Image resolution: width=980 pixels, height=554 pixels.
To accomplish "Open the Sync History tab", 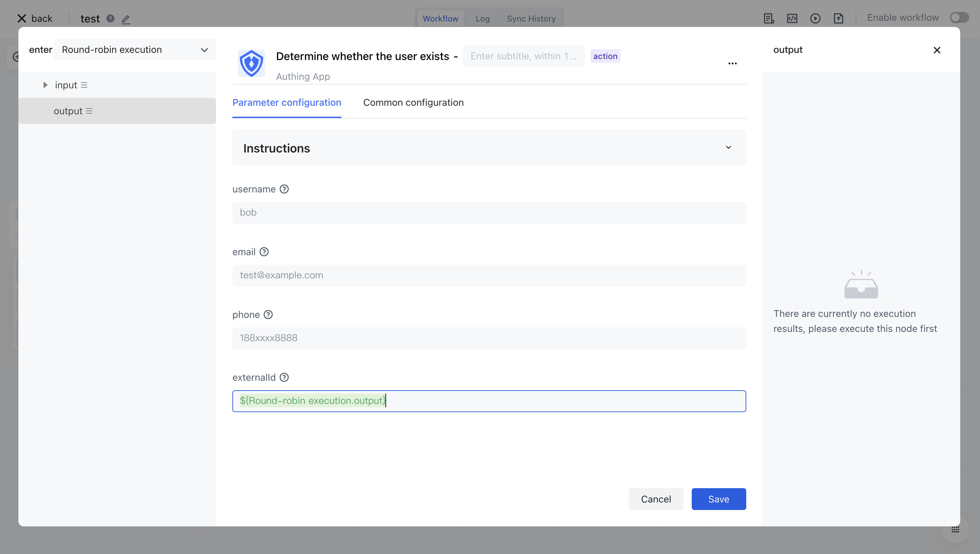I will [531, 19].
